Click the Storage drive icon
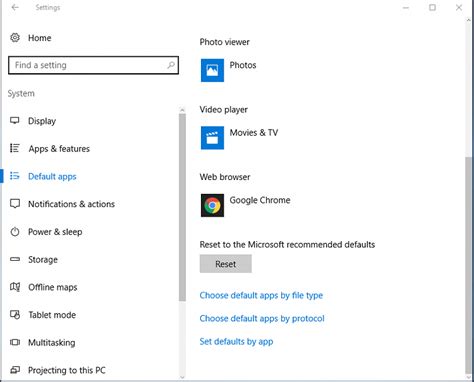 click(15, 259)
